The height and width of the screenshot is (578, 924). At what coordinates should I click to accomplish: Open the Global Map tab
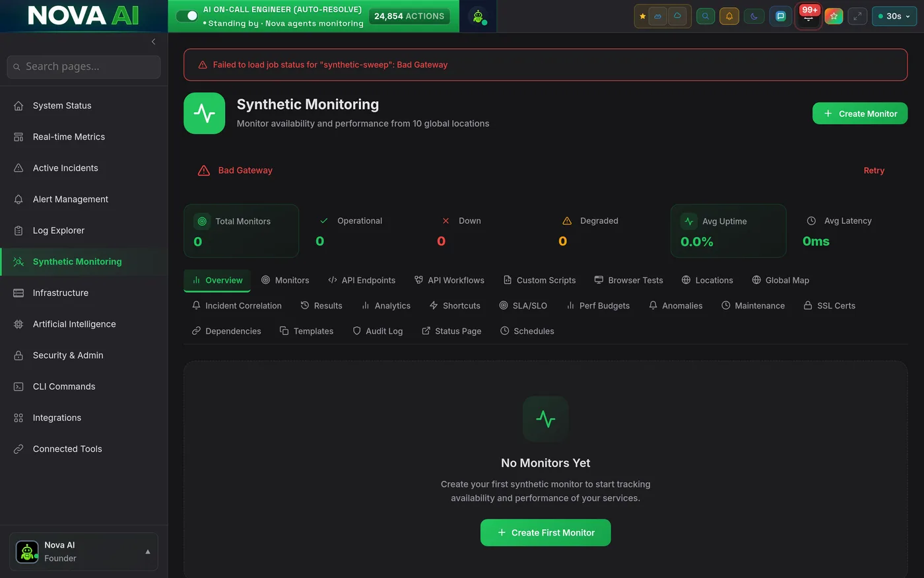tap(781, 280)
